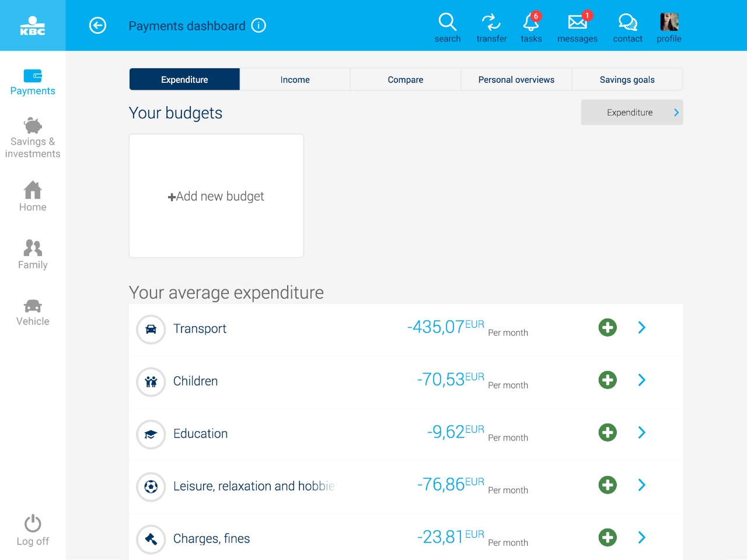Click the Transport car icon

[151, 329]
